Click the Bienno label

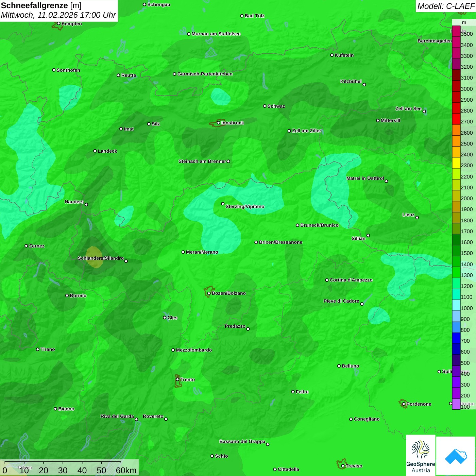point(66,409)
